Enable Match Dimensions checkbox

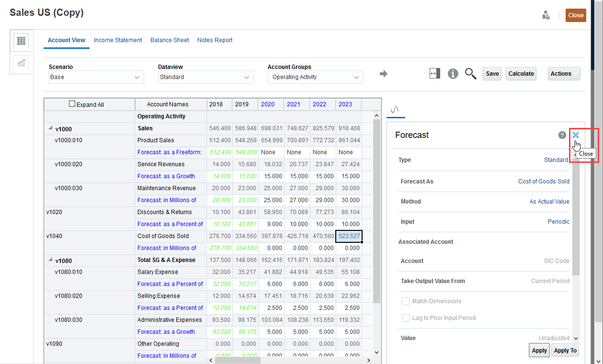pos(405,301)
